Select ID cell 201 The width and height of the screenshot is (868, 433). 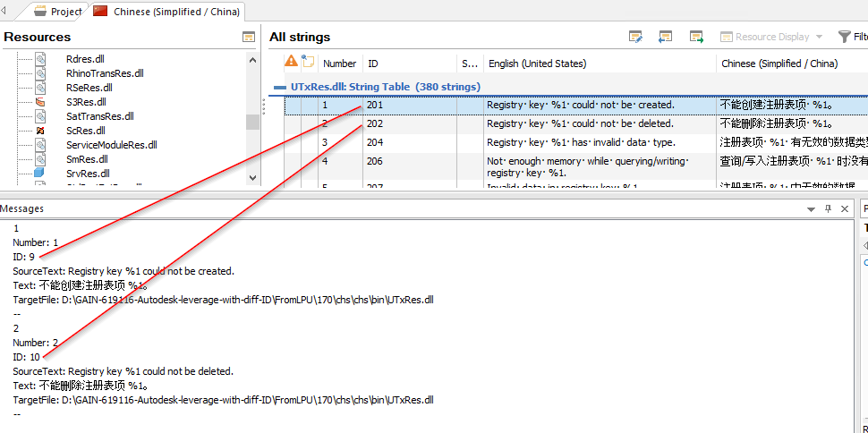pyautogui.click(x=410, y=105)
